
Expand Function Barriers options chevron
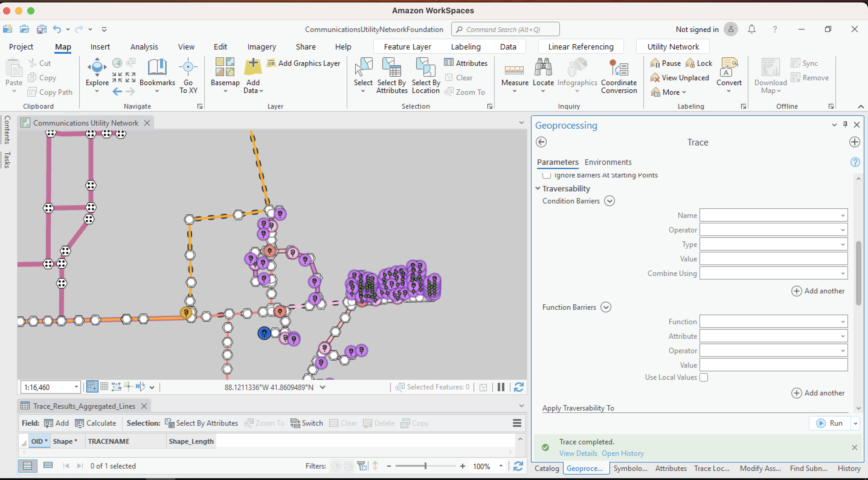tap(606, 307)
